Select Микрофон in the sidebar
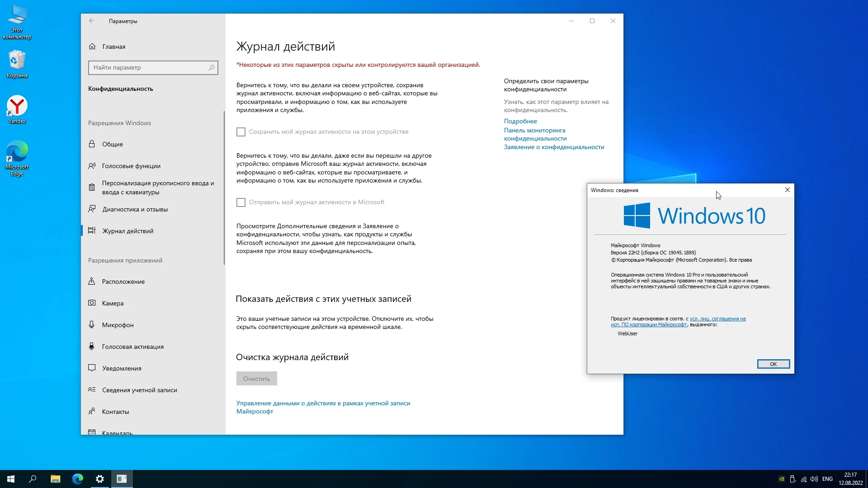 click(x=118, y=325)
